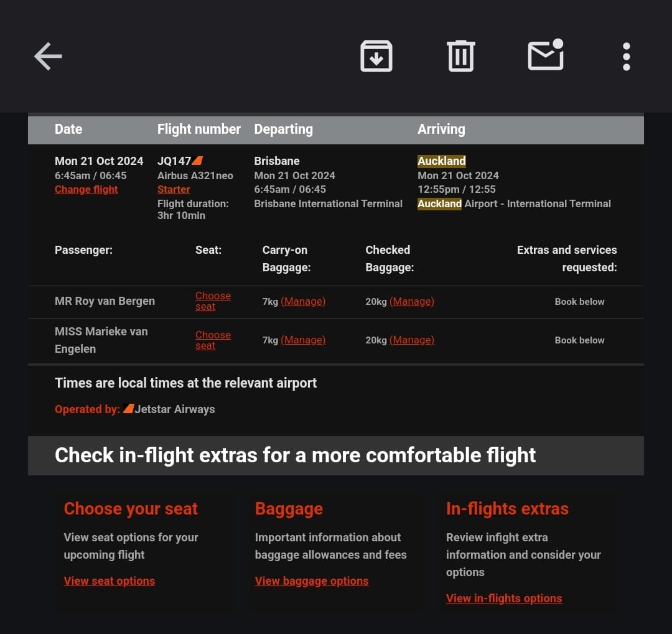This screenshot has width=672, height=634.
Task: Mark email as unread with envelope icon
Action: coord(546,55)
